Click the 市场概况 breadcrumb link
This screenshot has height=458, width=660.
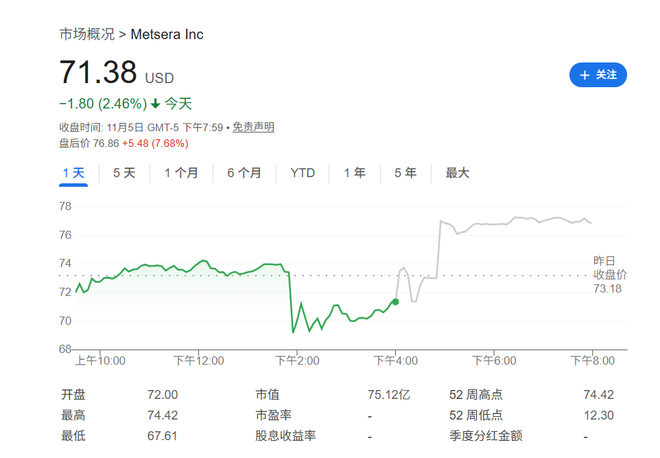(x=86, y=34)
